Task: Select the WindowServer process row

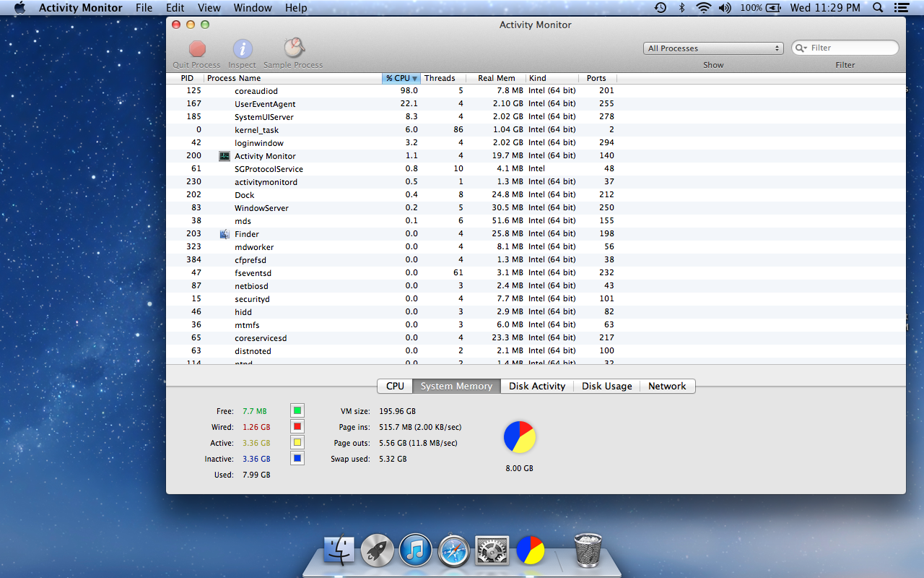Action: click(536, 208)
